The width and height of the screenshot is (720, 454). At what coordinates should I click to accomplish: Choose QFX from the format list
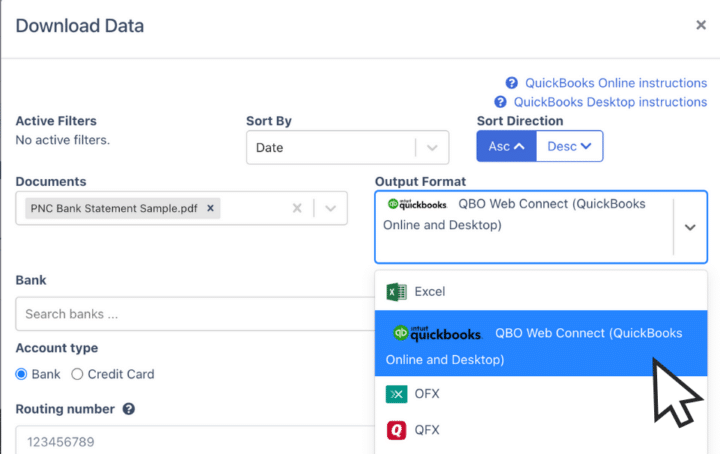(427, 430)
